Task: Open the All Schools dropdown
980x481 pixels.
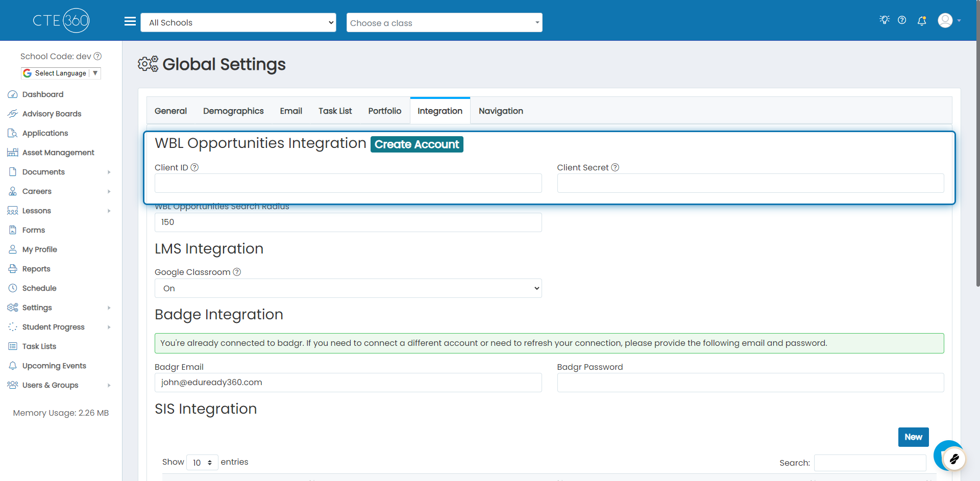Action: click(238, 22)
